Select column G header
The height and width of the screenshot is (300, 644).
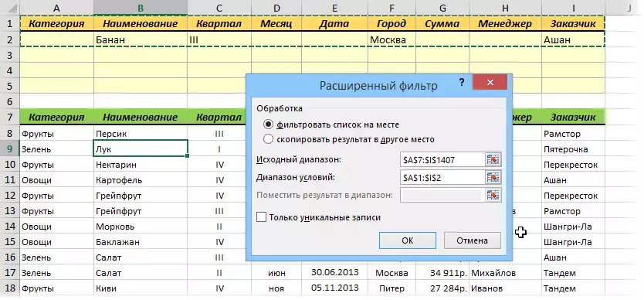pyautogui.click(x=442, y=8)
